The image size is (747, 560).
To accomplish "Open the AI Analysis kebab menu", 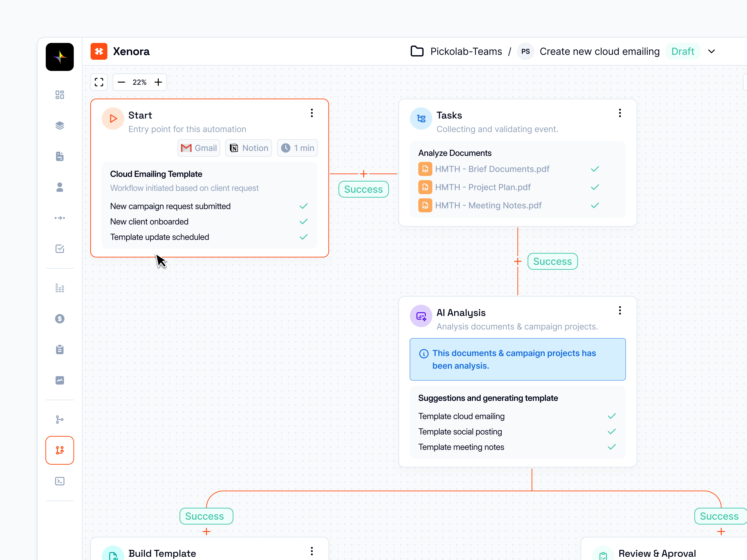I will click(620, 310).
